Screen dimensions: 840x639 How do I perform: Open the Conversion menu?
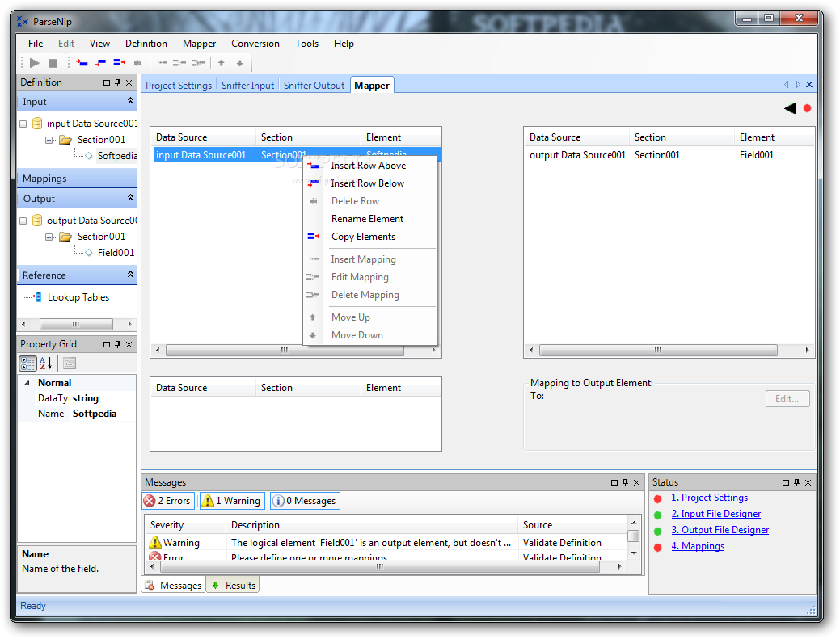coord(255,44)
